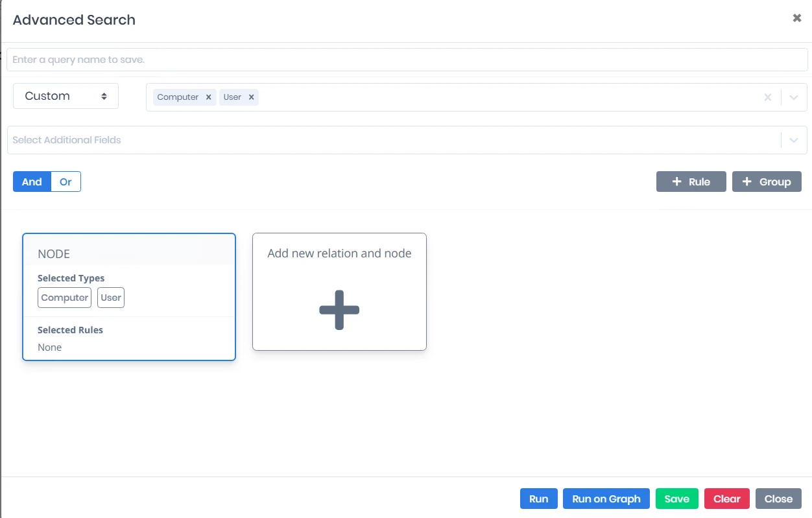Click the Selected Types label
Screen dimensions: 812x518
71,278
